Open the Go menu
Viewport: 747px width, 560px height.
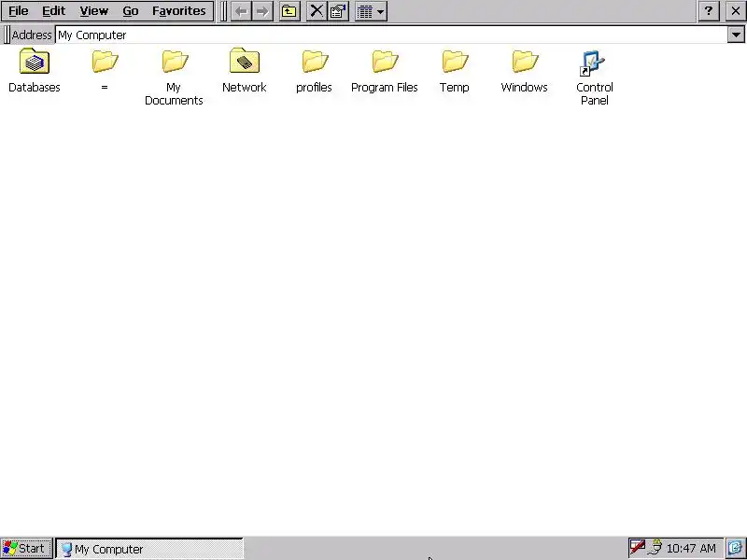(130, 11)
